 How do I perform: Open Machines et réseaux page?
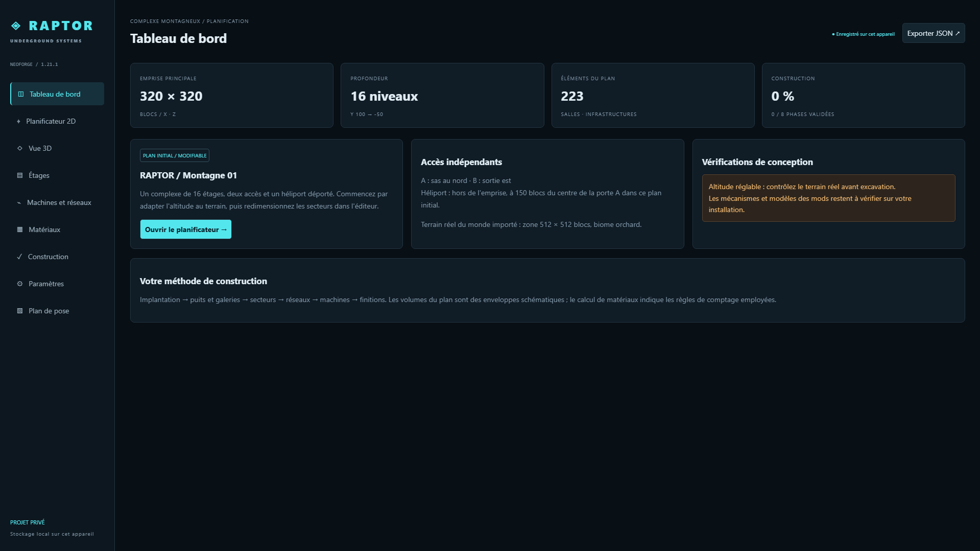(57, 202)
